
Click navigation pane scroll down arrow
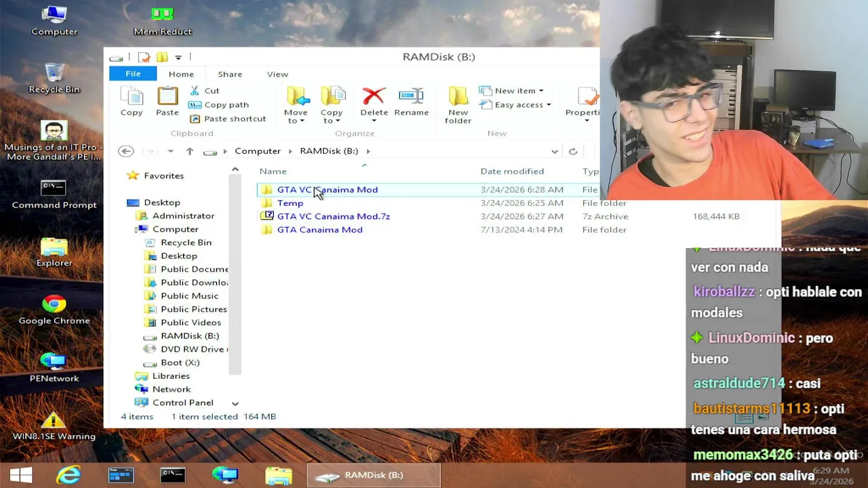pyautogui.click(x=235, y=403)
